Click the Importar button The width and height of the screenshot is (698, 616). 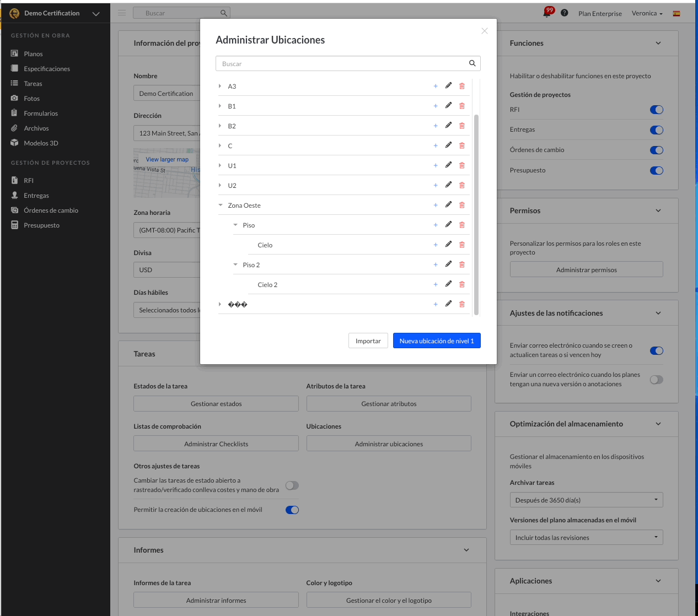368,341
